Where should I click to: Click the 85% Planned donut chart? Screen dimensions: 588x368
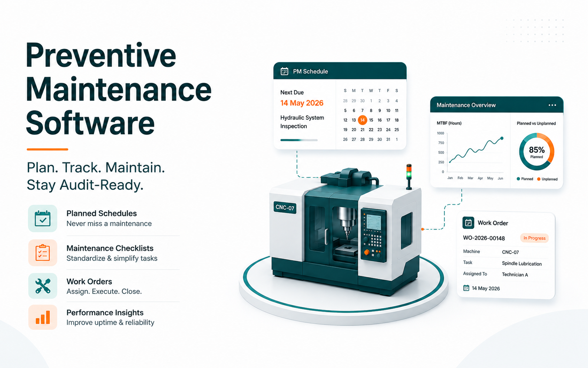coord(536,152)
